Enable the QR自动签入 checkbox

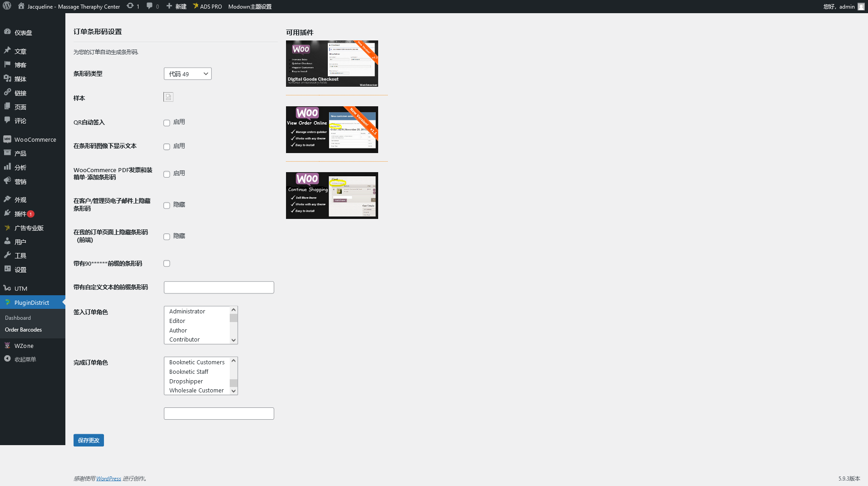167,123
